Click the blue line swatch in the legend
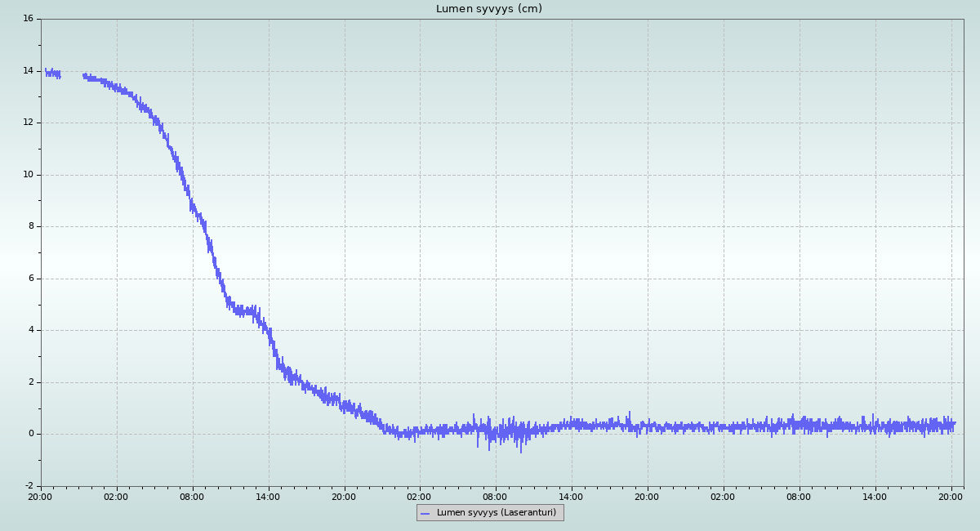The image size is (980, 531). coord(425,513)
